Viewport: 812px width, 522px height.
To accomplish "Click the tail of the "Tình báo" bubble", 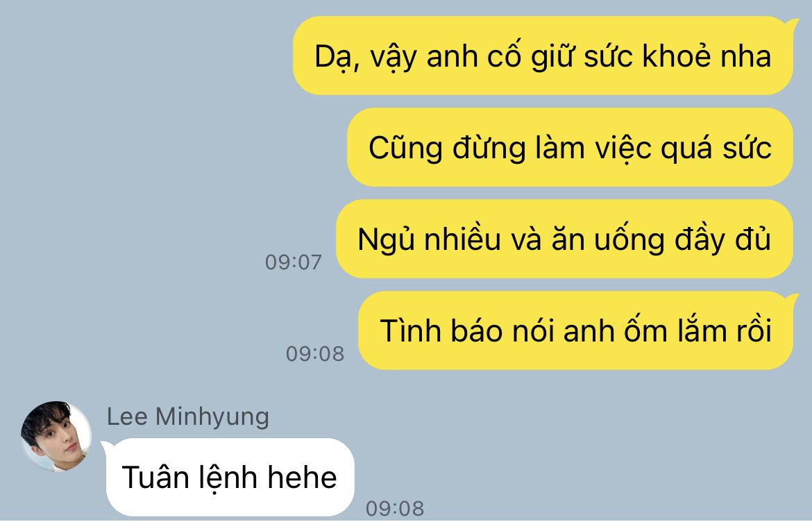I will click(793, 298).
